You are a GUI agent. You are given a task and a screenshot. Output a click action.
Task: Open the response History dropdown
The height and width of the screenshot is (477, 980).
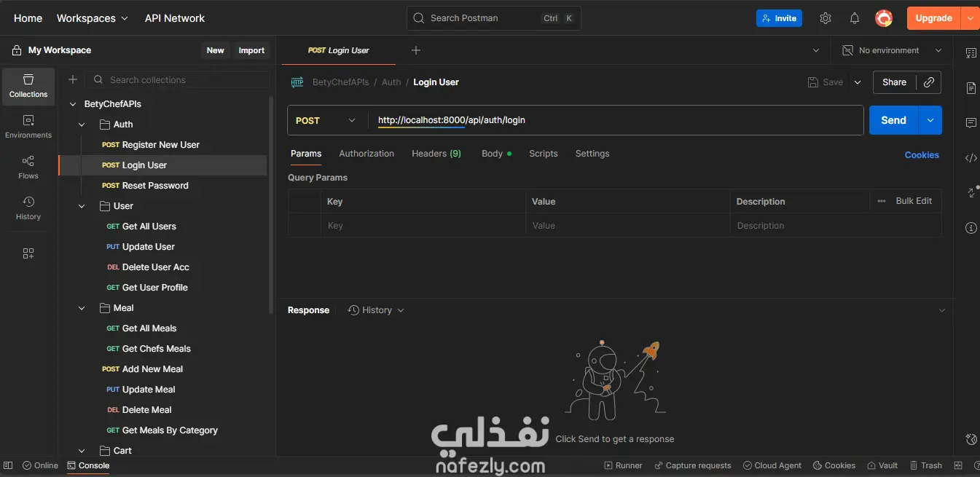coord(376,310)
